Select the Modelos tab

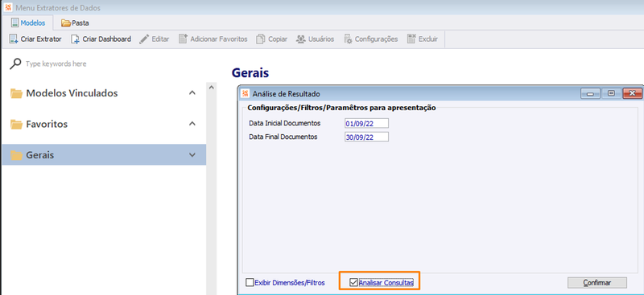(28, 23)
